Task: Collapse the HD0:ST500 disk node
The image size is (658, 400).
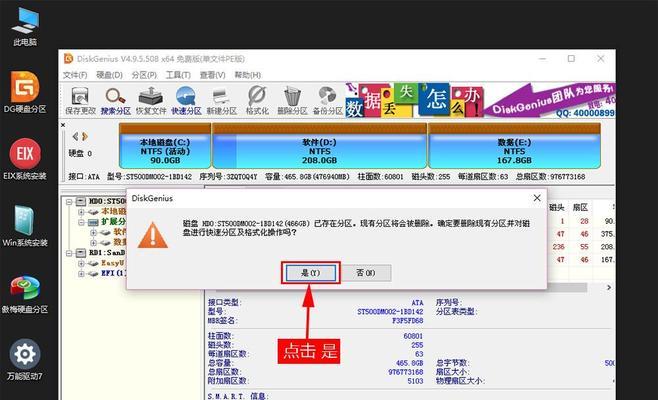Action: tap(69, 202)
